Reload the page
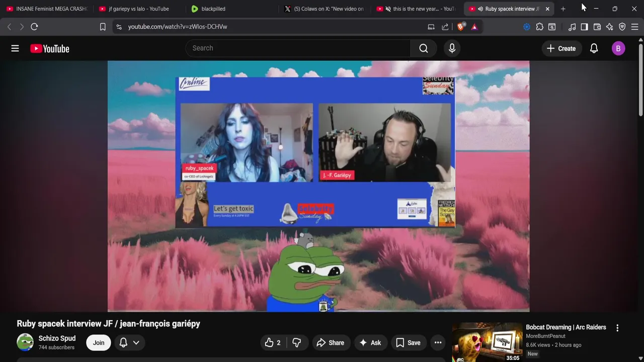The width and height of the screenshot is (644, 362). (x=34, y=27)
